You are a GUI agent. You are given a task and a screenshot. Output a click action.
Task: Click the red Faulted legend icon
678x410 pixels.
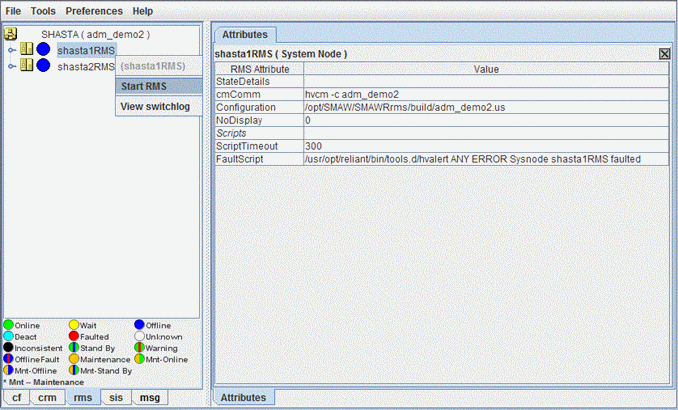point(74,336)
